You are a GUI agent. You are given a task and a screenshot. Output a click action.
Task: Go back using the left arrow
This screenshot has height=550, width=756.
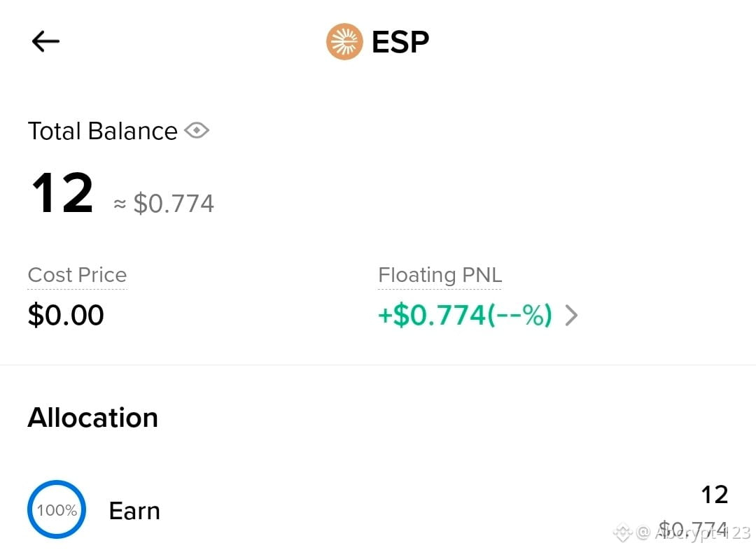tap(45, 41)
